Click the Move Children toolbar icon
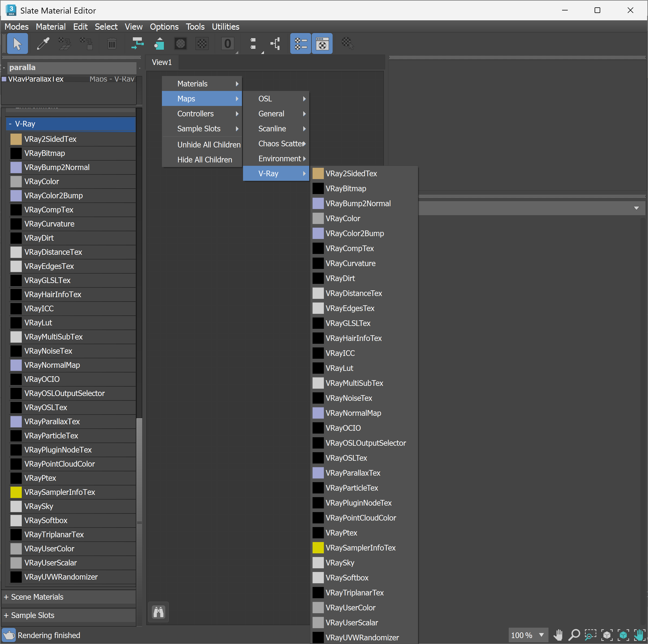Screen dimensions: 648x644 (x=137, y=43)
